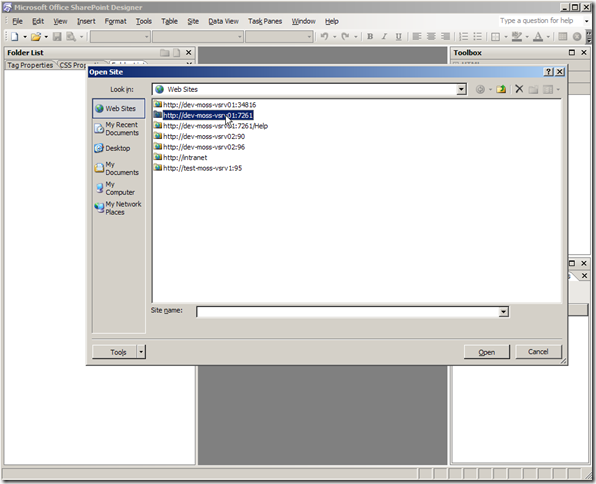Expand the Look in Web Sites dropdown
The height and width of the screenshot is (484, 596).
coord(461,89)
